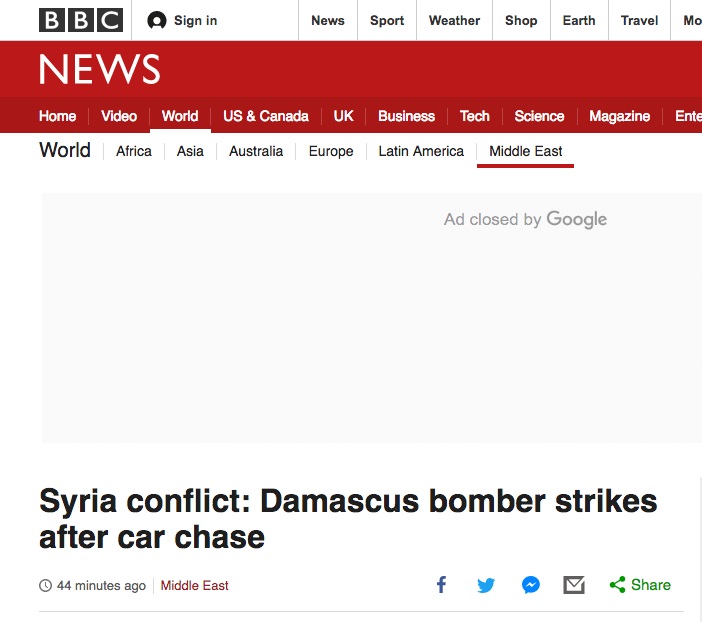
Task: Open the Weather section
Action: [x=454, y=20]
